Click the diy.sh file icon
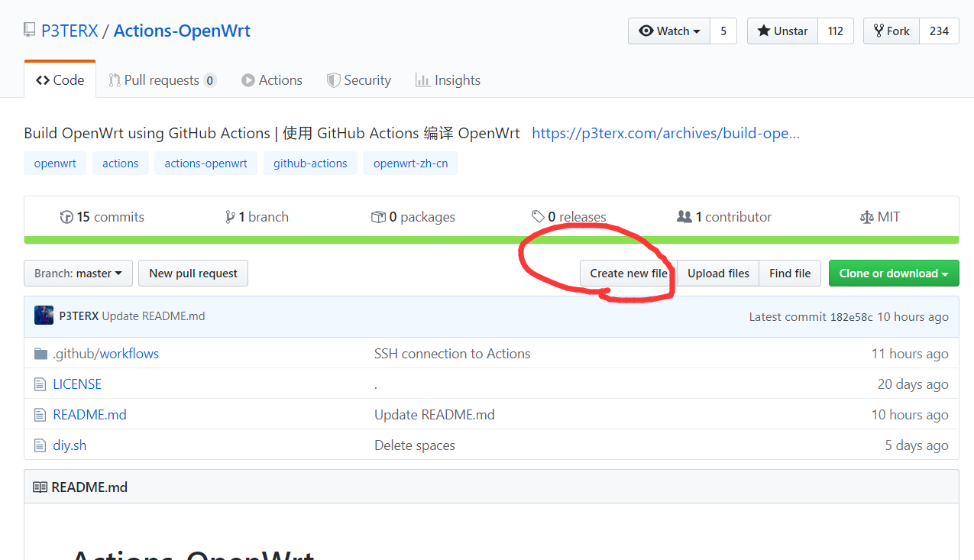 coord(40,445)
